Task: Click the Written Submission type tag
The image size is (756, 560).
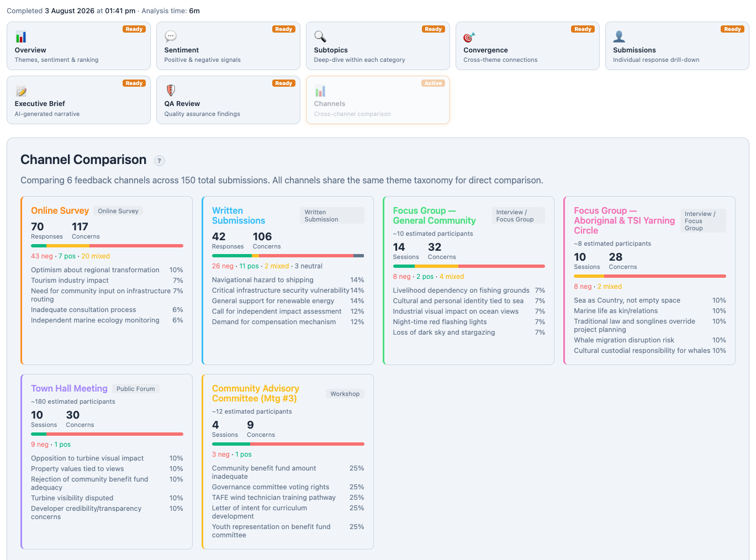Action: tap(332, 215)
